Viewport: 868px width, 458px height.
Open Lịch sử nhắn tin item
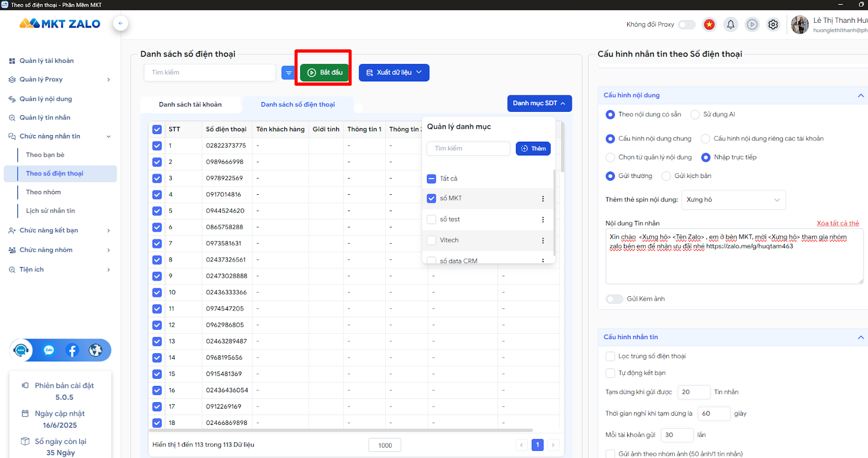pyautogui.click(x=50, y=211)
